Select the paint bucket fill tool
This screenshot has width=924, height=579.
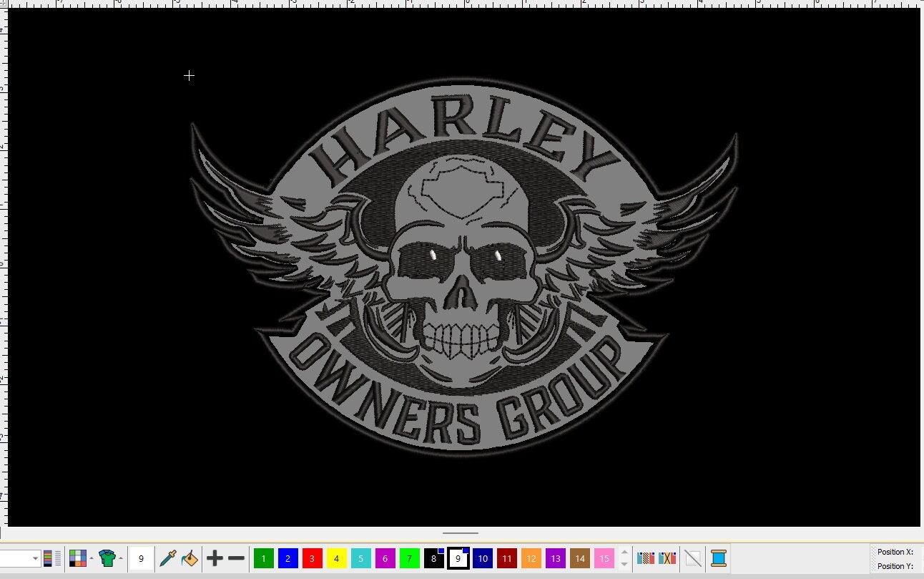pyautogui.click(x=190, y=558)
